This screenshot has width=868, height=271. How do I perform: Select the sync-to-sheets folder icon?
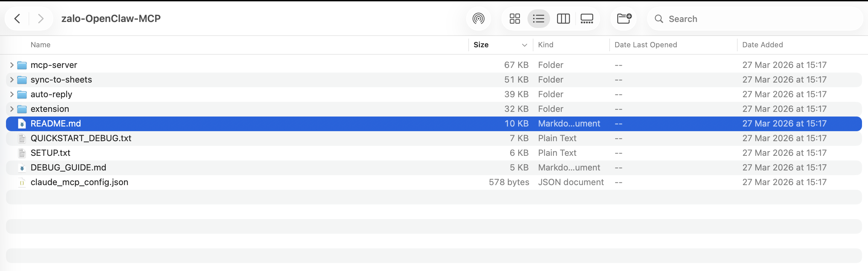click(x=22, y=80)
